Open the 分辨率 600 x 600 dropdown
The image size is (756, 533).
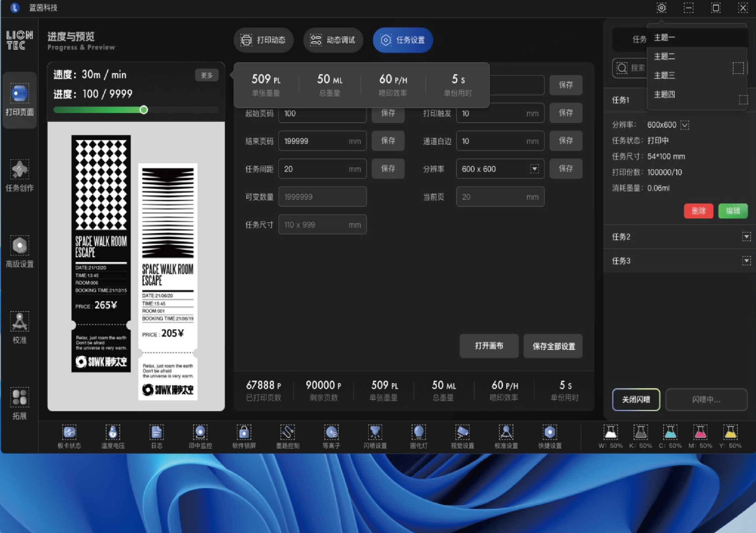coord(534,169)
